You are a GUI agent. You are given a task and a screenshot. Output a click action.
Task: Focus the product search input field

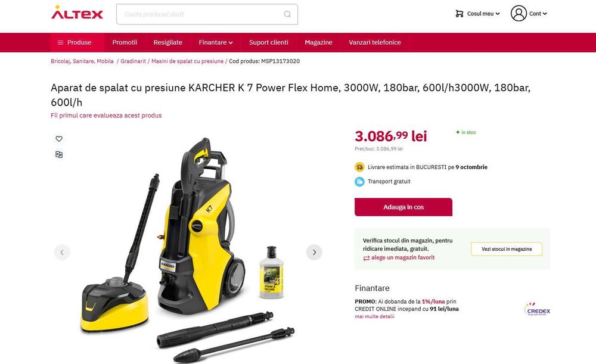207,14
